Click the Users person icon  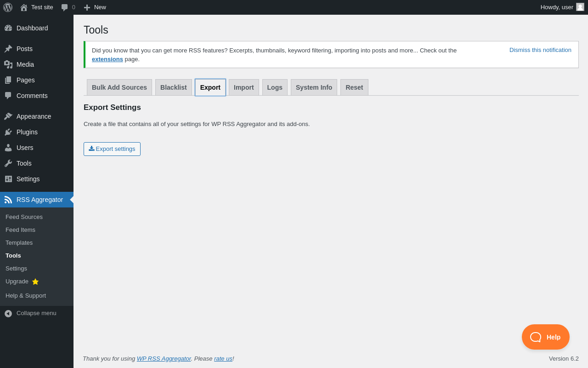click(8, 148)
